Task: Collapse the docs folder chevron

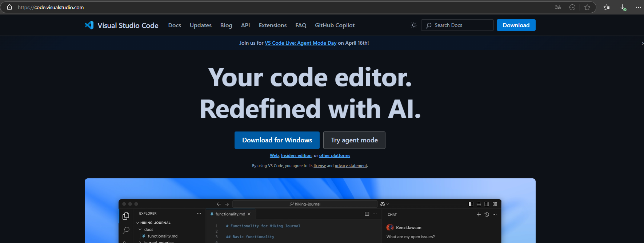Action: (140, 230)
